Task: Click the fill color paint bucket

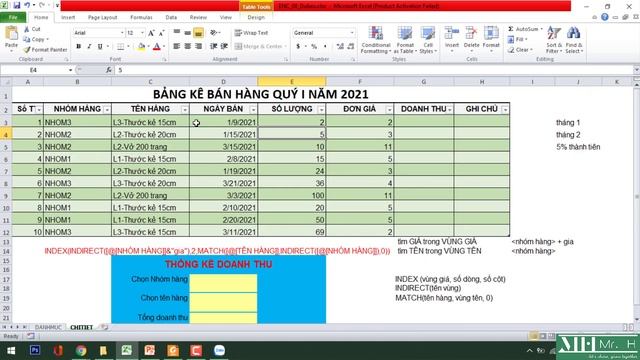Action: 141,47
